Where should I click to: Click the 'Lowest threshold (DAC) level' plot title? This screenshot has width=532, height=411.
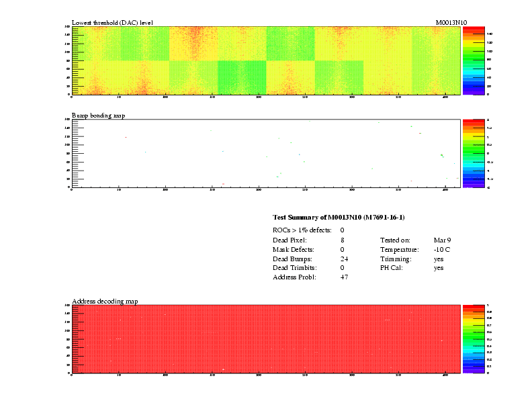pyautogui.click(x=112, y=23)
